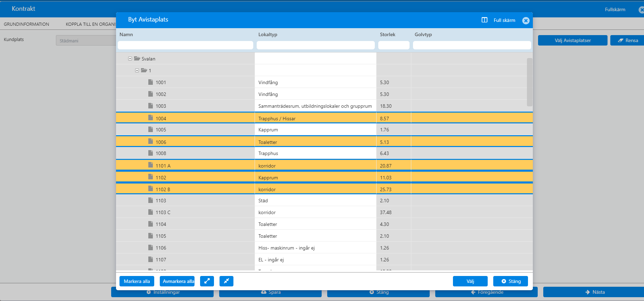Collapse the folder 1 tree node

click(137, 70)
